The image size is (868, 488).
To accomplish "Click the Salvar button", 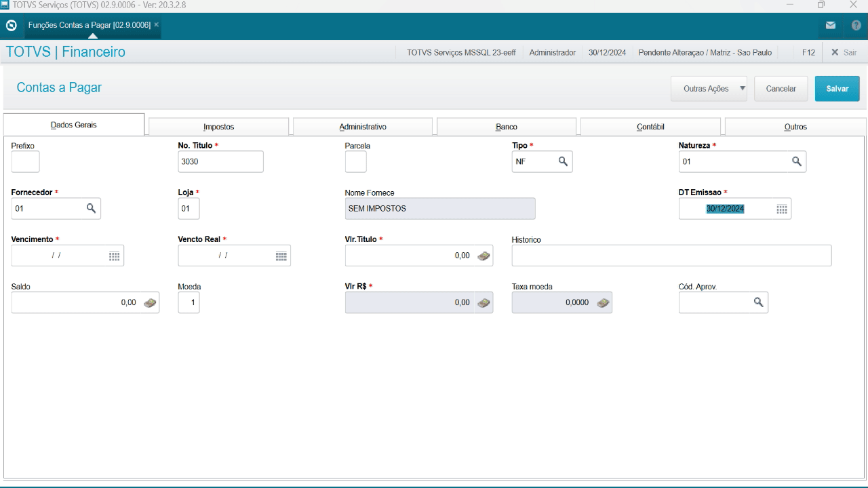I will coord(837,89).
